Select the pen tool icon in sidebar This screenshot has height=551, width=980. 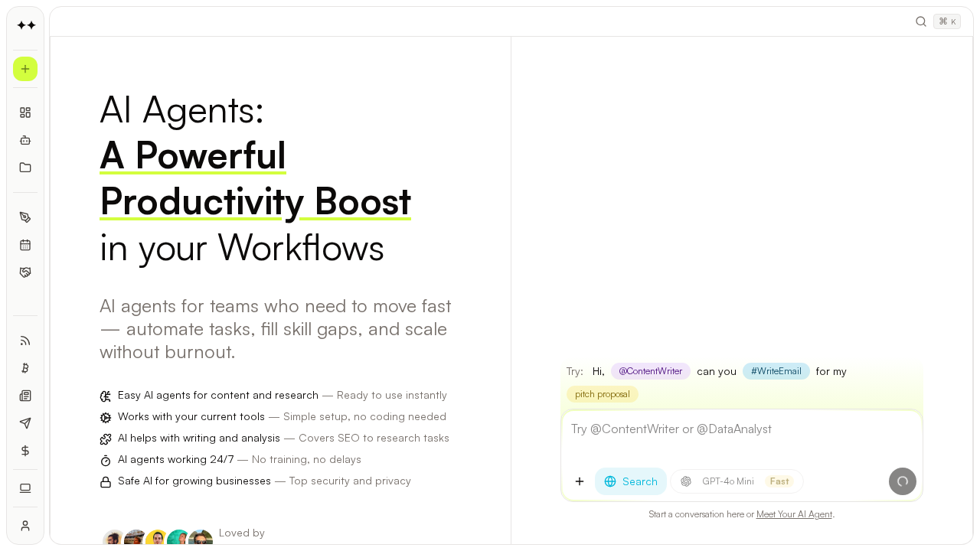25,217
